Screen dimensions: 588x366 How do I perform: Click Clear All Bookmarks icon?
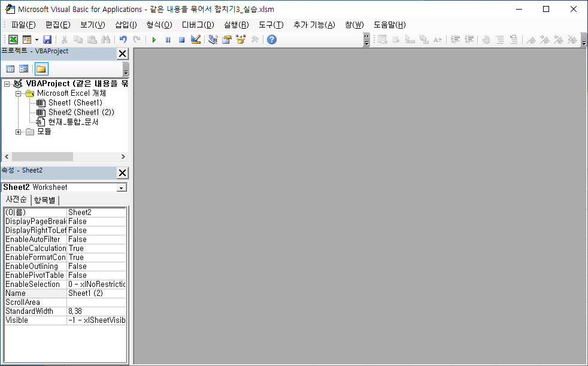[x=572, y=40]
